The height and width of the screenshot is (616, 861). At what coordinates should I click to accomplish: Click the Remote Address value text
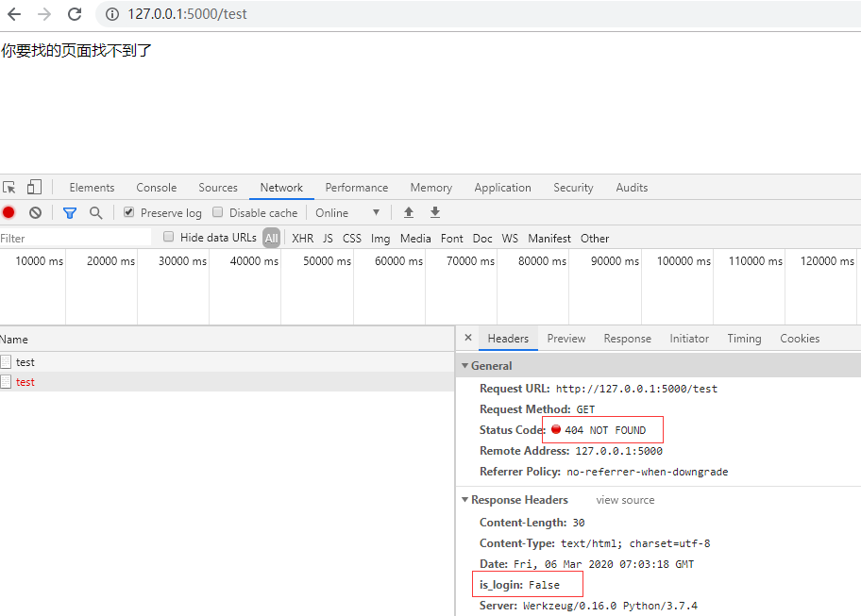[x=619, y=451]
